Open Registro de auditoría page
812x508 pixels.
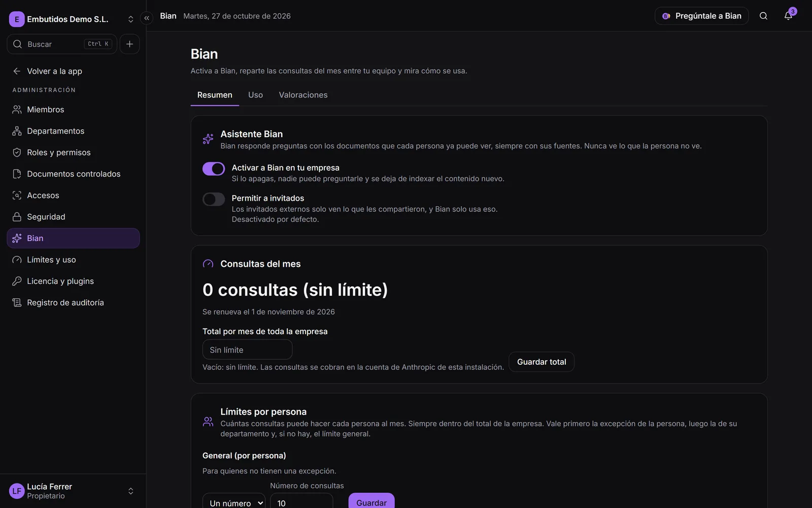73,303
